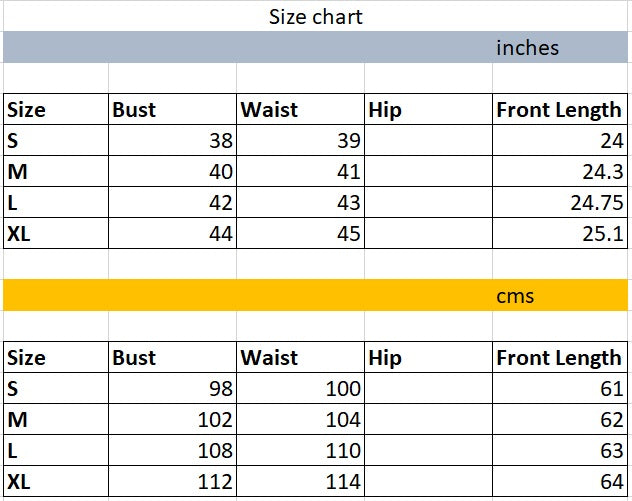
Task: Select the M size cell in cms table
Action: (55, 420)
